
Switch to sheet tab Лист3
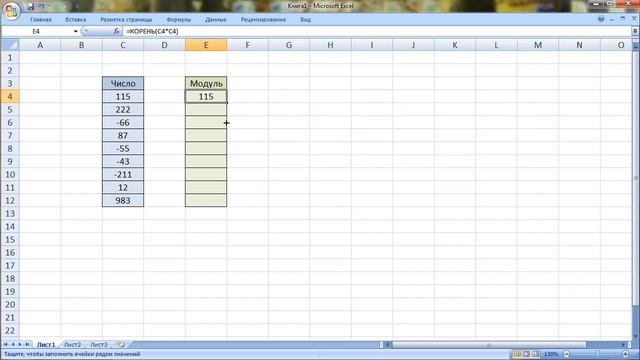click(99, 345)
